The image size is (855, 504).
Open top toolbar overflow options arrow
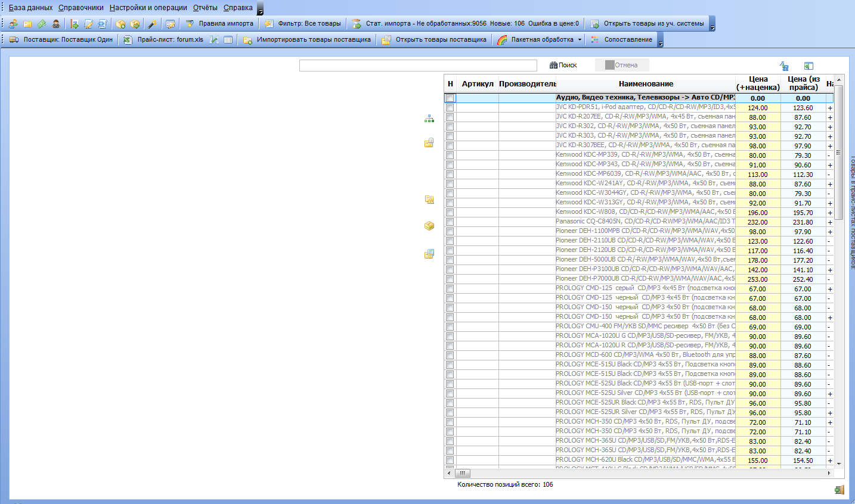tap(712, 24)
